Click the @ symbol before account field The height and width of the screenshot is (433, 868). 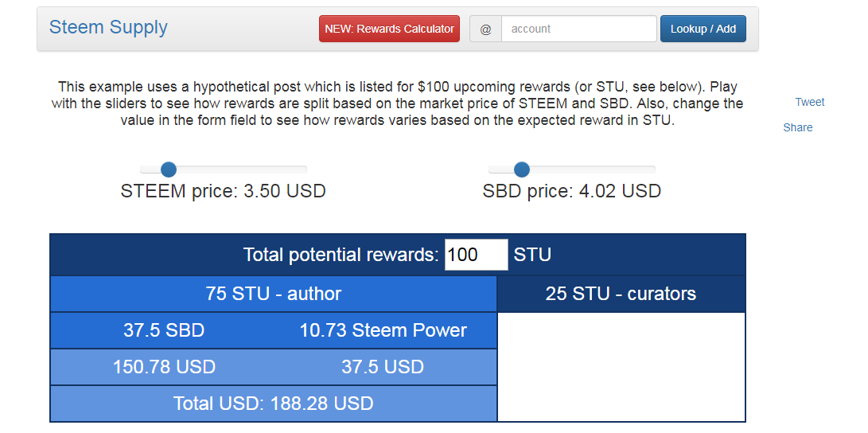485,29
